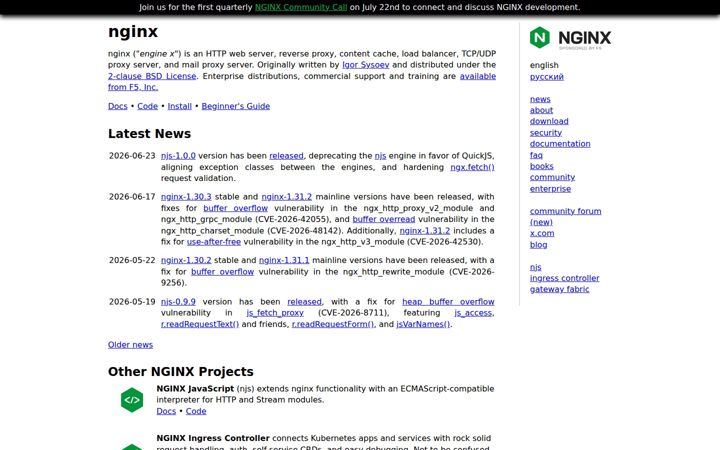Click the 'Other NGINX Projects' heading

pyautogui.click(x=180, y=371)
